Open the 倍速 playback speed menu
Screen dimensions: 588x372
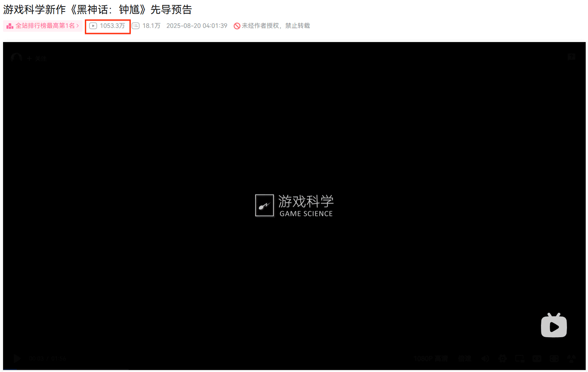coord(465,359)
